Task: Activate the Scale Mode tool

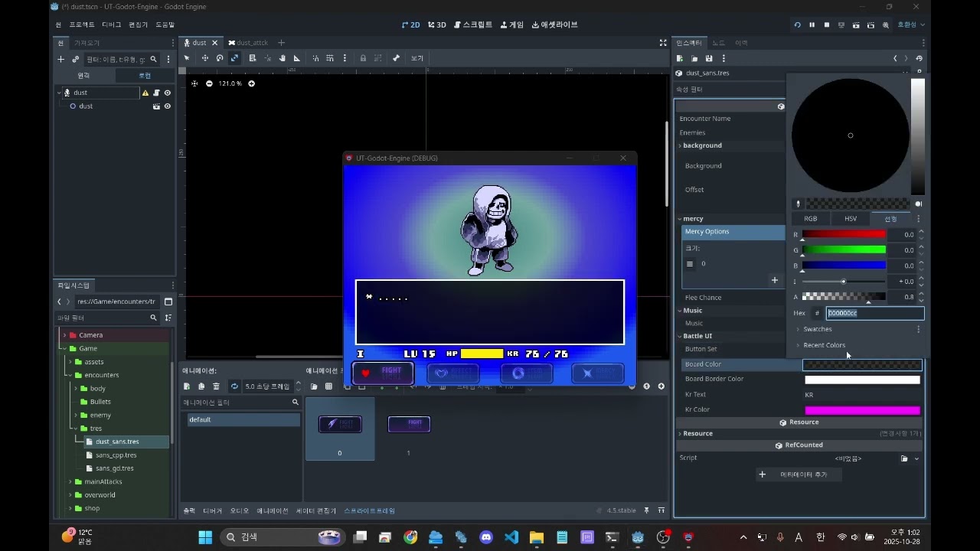Action: 234,58
